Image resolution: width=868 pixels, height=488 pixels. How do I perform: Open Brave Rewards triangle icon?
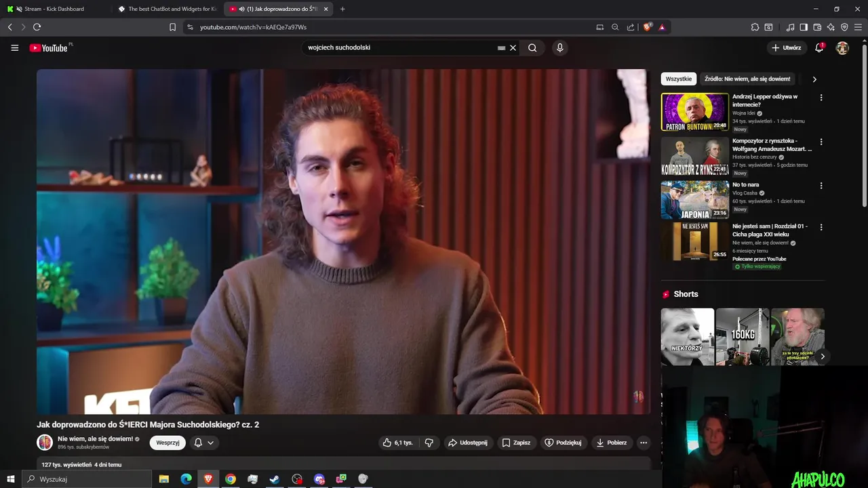pyautogui.click(x=662, y=27)
